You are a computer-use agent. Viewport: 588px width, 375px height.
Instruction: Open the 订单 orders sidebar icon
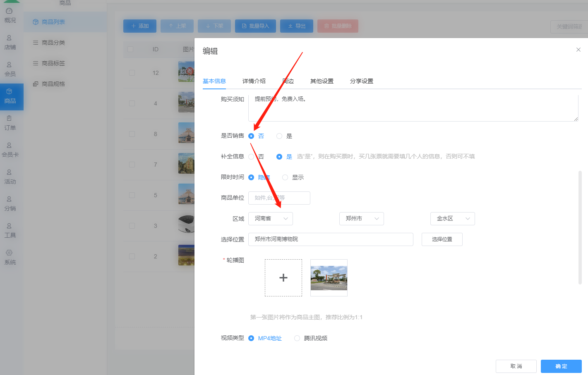[9, 118]
